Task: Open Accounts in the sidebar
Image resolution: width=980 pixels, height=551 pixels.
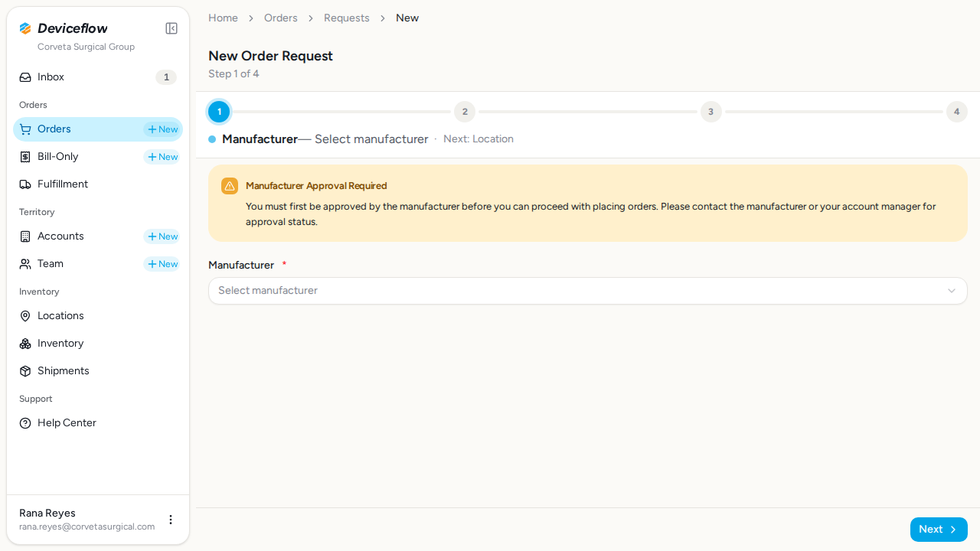Action: coord(98,236)
